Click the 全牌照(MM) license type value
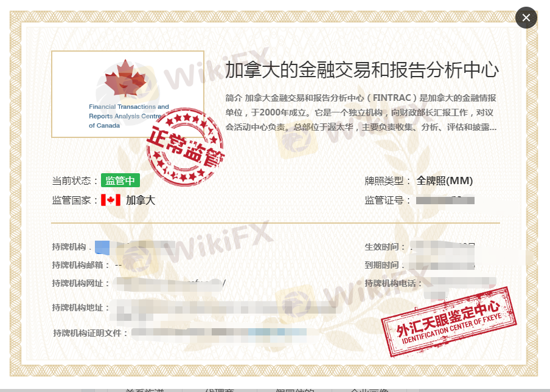The height and width of the screenshot is (392, 550). pyautogui.click(x=445, y=181)
